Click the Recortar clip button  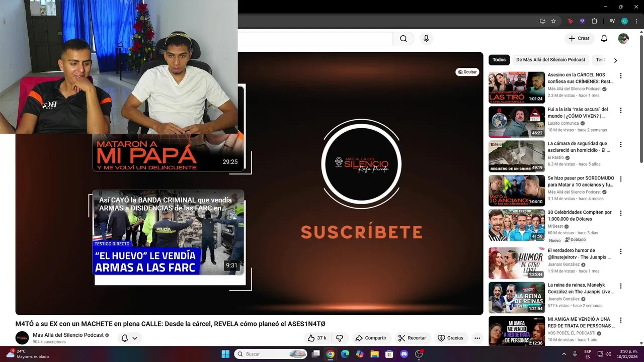point(412,338)
